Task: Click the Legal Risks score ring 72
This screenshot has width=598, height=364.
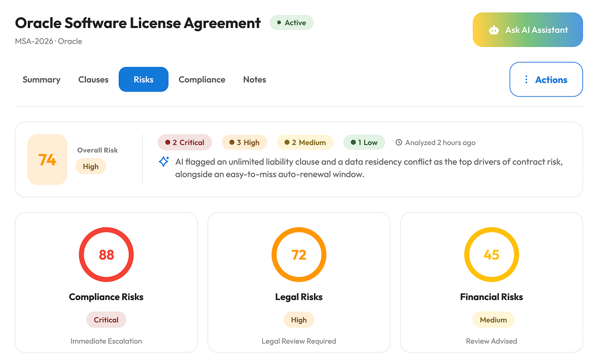Action: pyautogui.click(x=299, y=254)
